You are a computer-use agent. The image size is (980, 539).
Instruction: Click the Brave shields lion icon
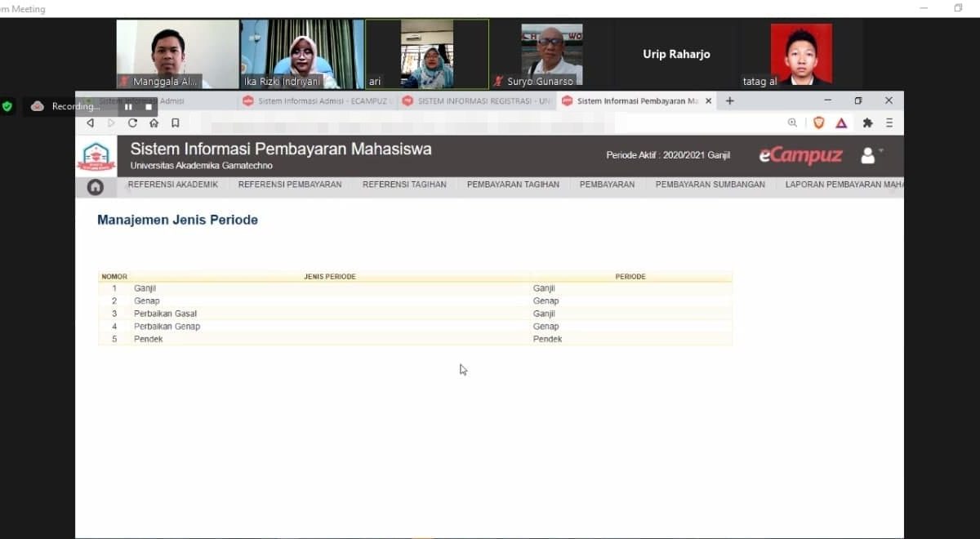tap(818, 123)
